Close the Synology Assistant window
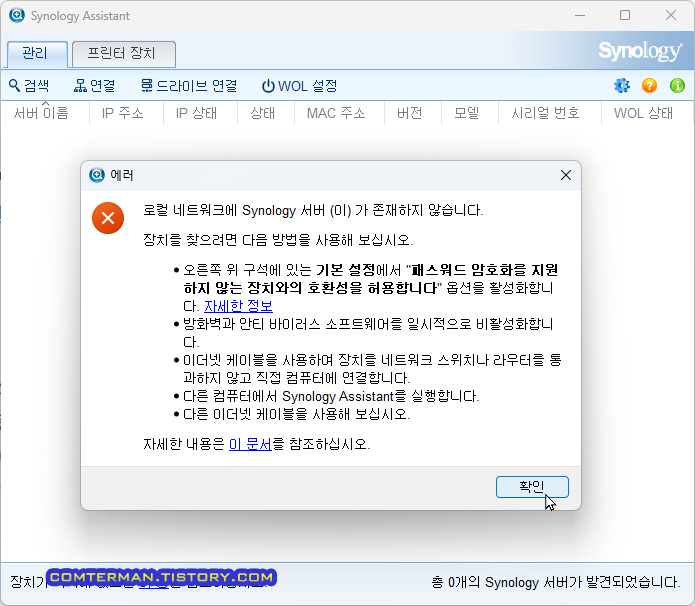The height and width of the screenshot is (606, 695). point(671,16)
